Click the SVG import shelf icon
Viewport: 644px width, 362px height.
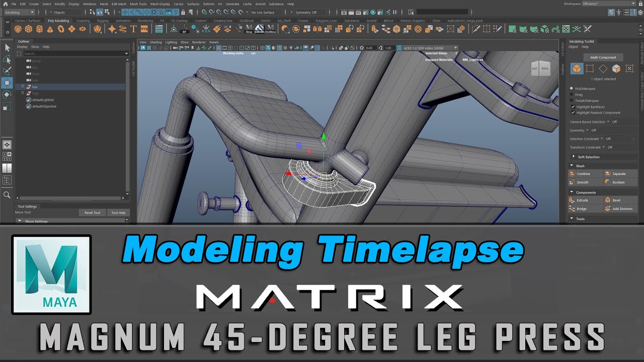point(144,29)
